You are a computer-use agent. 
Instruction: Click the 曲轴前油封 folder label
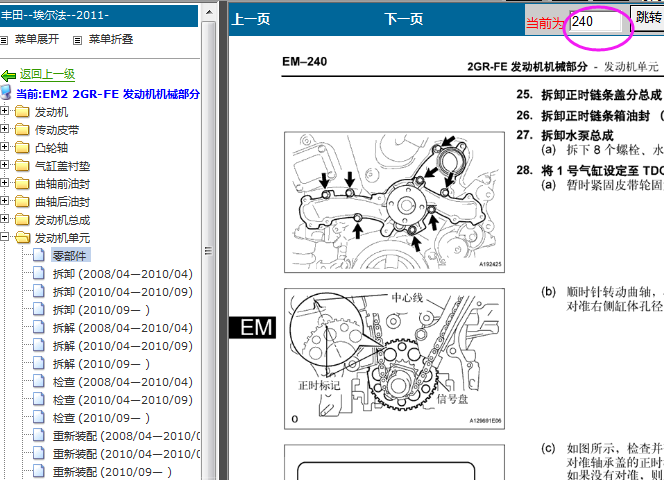pyautogui.click(x=62, y=184)
